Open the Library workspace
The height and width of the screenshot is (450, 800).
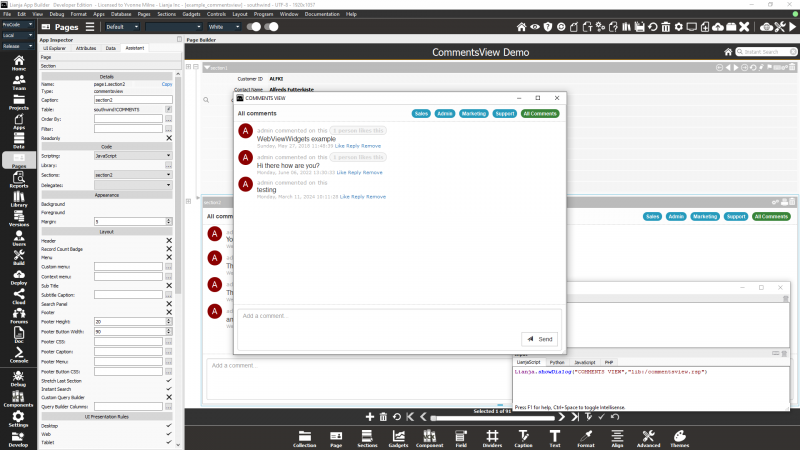click(18, 199)
